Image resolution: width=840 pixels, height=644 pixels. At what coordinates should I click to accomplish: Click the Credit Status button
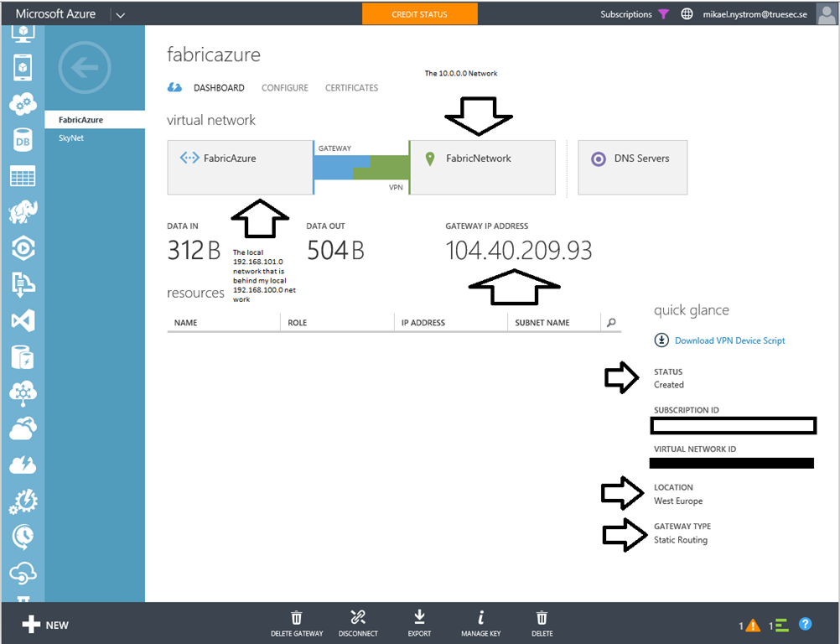pyautogui.click(x=419, y=14)
